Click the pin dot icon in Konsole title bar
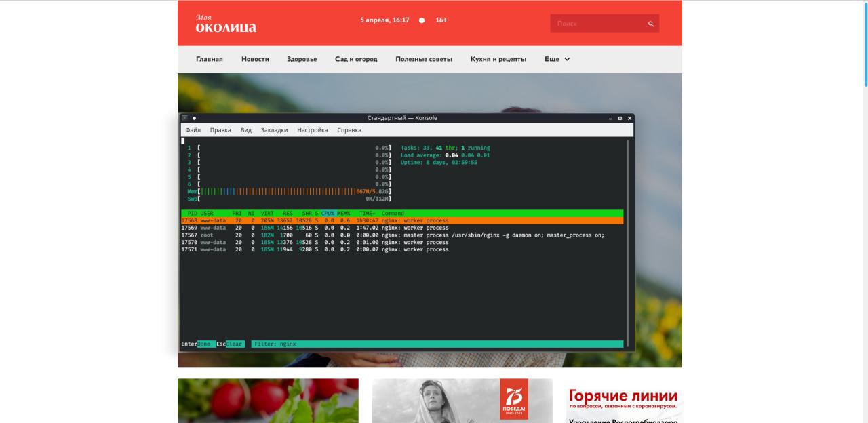The image size is (868, 423). pos(194,118)
